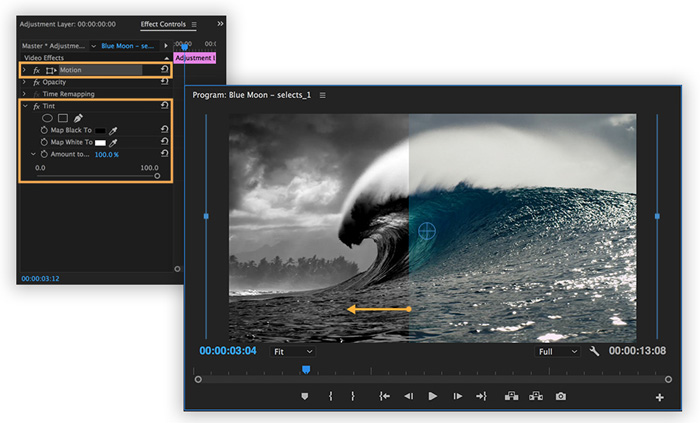Select the pink Adjustment Layer clip bar

coord(195,58)
